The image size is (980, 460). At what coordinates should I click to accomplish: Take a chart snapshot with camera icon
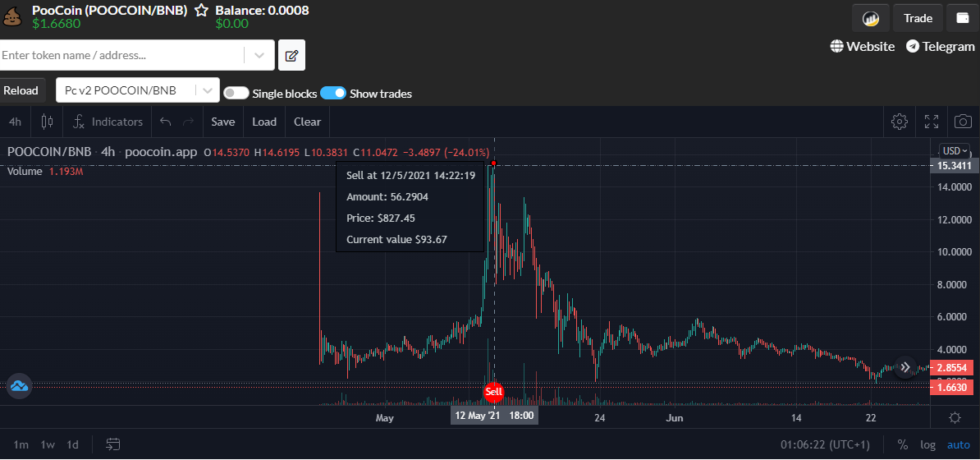(963, 122)
